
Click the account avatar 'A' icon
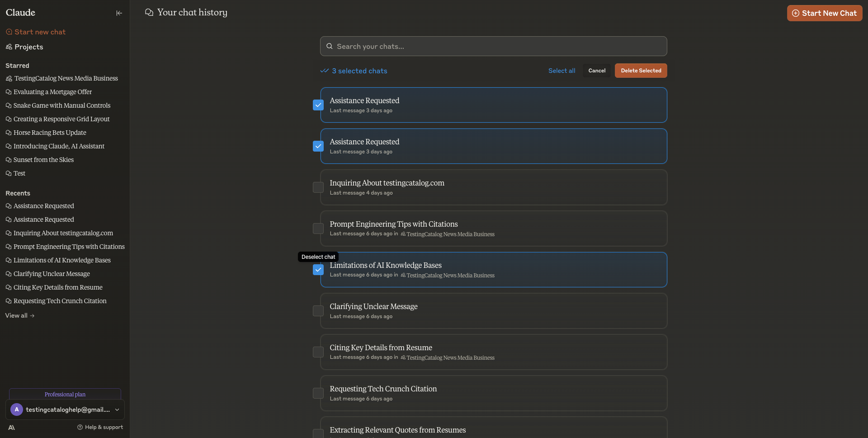pos(17,409)
